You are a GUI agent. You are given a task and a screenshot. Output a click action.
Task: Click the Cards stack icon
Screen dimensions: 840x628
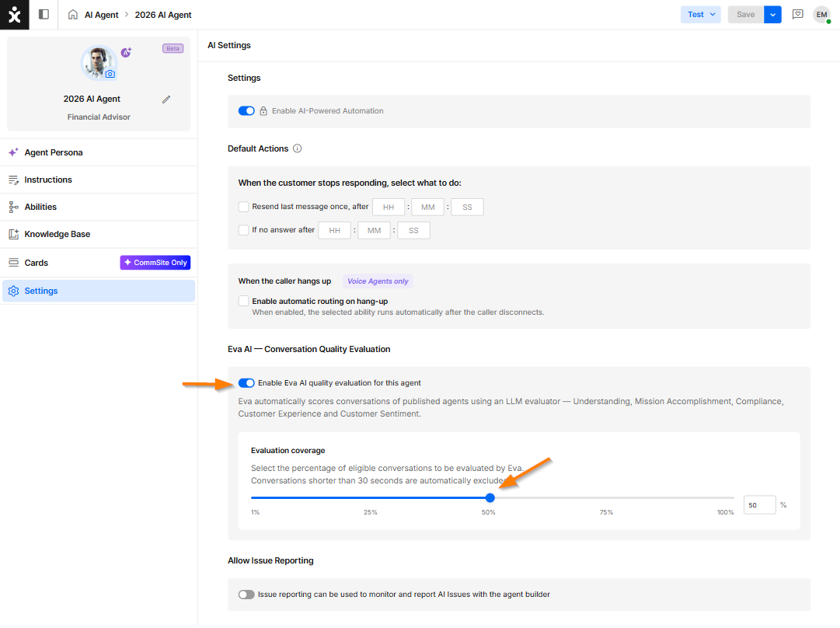13,263
